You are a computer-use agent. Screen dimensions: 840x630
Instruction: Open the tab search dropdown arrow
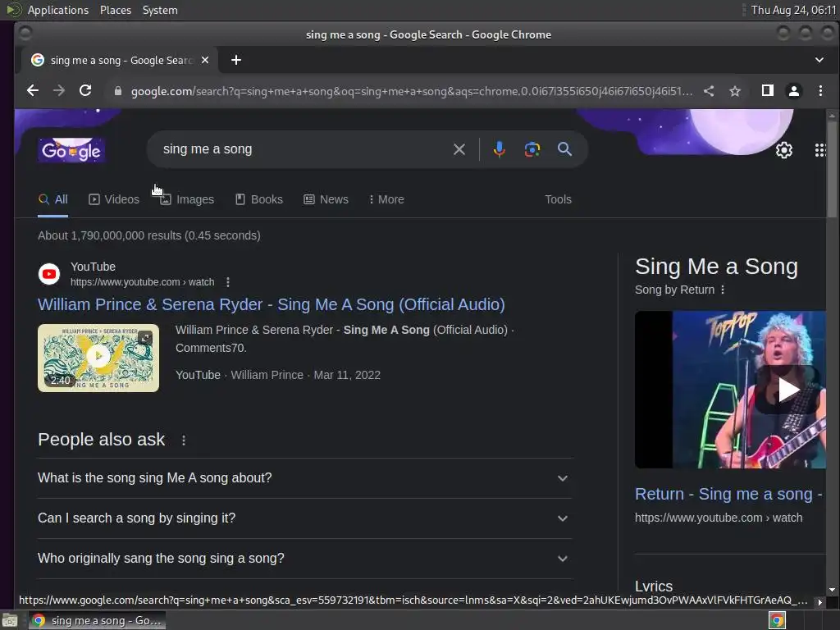pyautogui.click(x=819, y=60)
